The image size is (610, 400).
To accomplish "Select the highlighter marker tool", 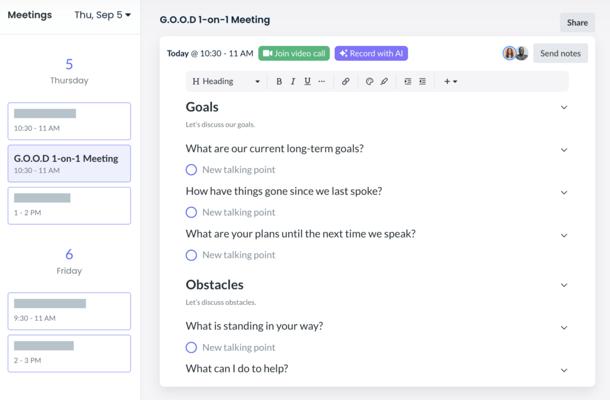I will point(384,81).
